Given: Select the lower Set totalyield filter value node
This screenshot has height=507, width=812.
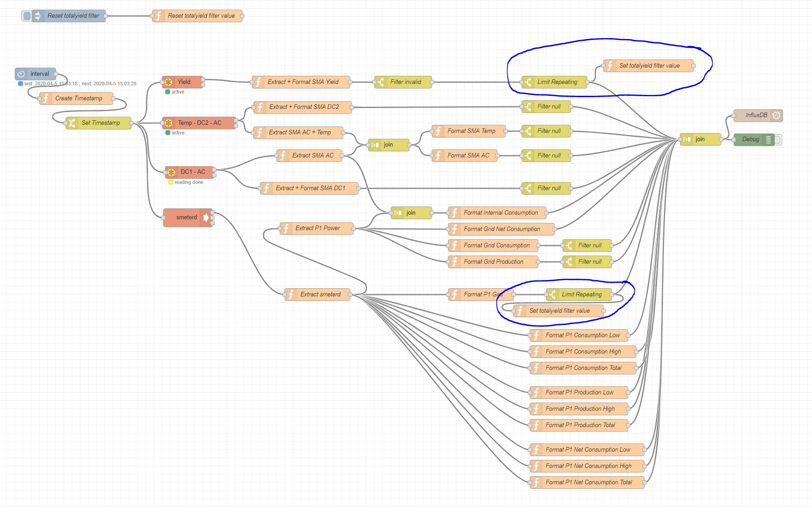Looking at the screenshot, I should pos(559,311).
